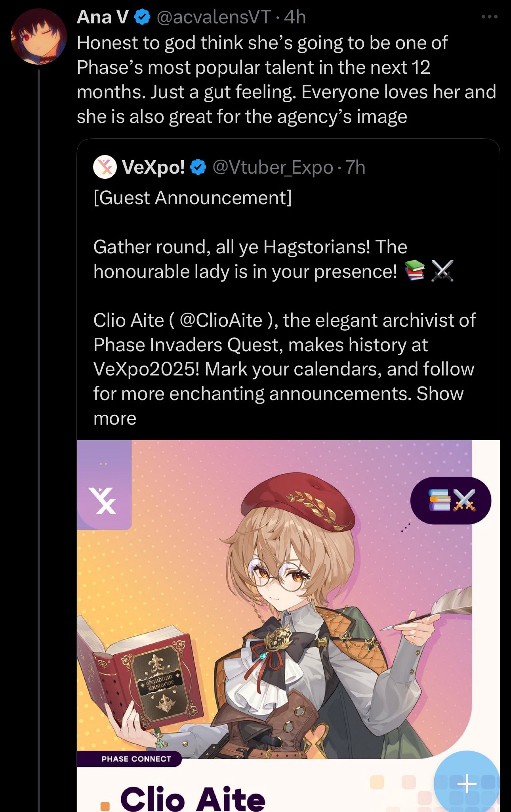Open the @acvalensVT handle
This screenshot has height=812, width=511.
tap(214, 17)
